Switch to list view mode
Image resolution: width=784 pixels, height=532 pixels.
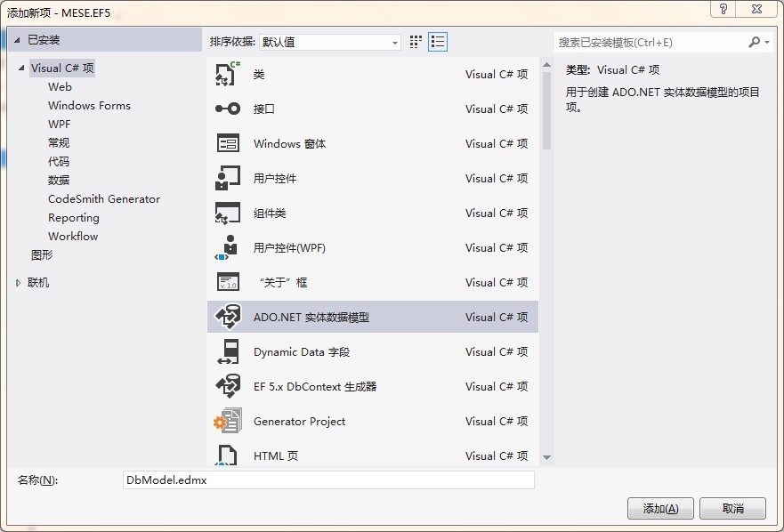pyautogui.click(x=437, y=42)
